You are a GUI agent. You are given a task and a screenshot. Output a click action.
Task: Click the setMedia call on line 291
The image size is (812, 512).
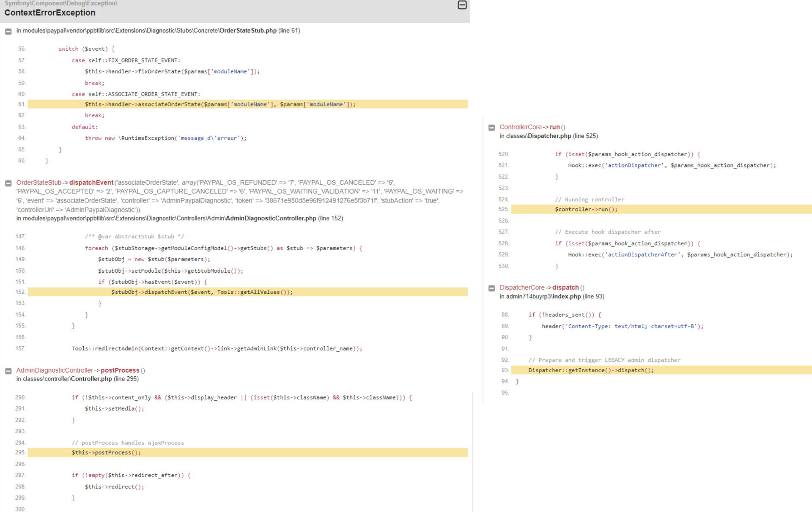(114, 409)
